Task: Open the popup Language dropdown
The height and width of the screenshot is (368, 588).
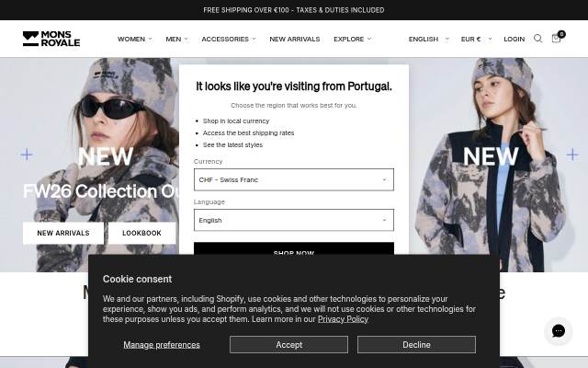Action: click(294, 220)
